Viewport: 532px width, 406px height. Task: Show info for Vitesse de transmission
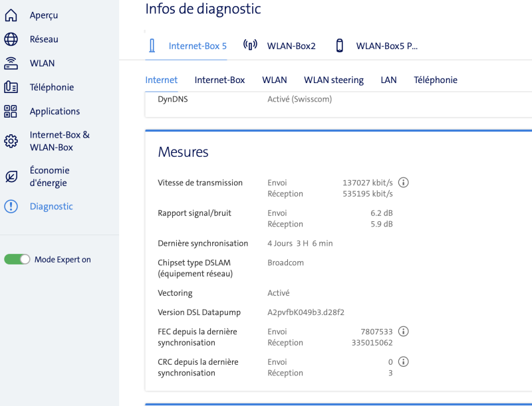pyautogui.click(x=403, y=183)
